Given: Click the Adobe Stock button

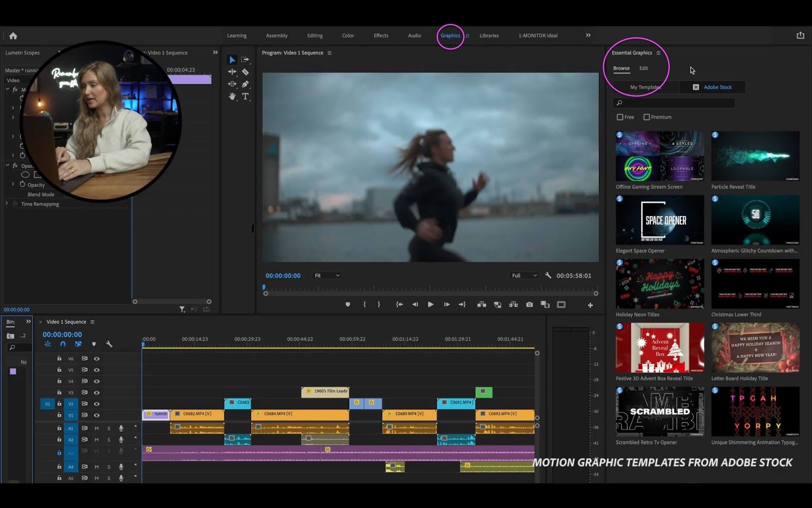Looking at the screenshot, I should point(712,87).
